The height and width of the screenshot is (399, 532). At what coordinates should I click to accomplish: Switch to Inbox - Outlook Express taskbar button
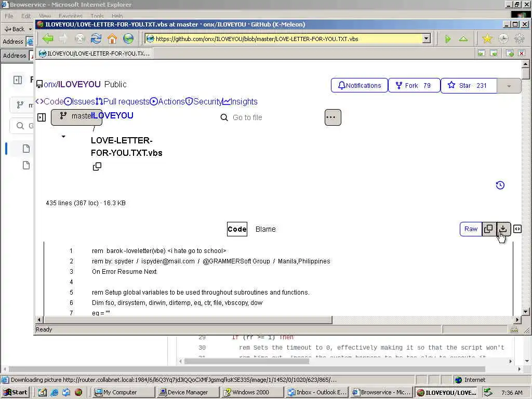[x=317, y=393]
